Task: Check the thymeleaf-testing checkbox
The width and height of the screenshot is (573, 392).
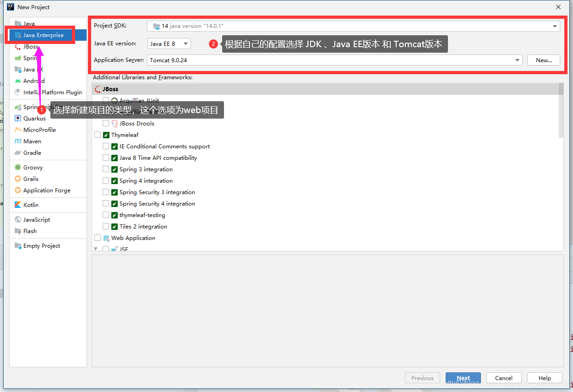Action: [x=106, y=215]
